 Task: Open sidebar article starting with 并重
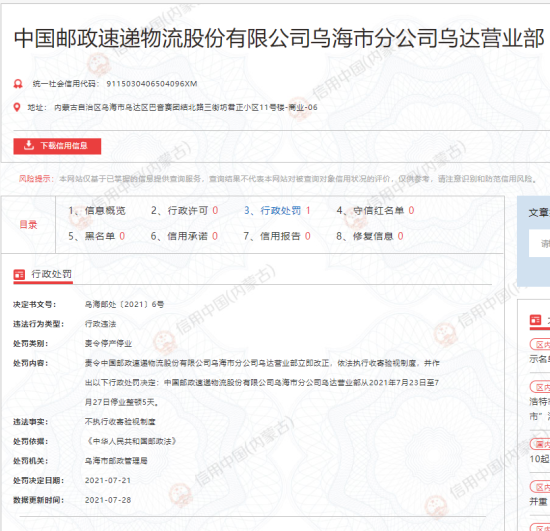pos(538,502)
